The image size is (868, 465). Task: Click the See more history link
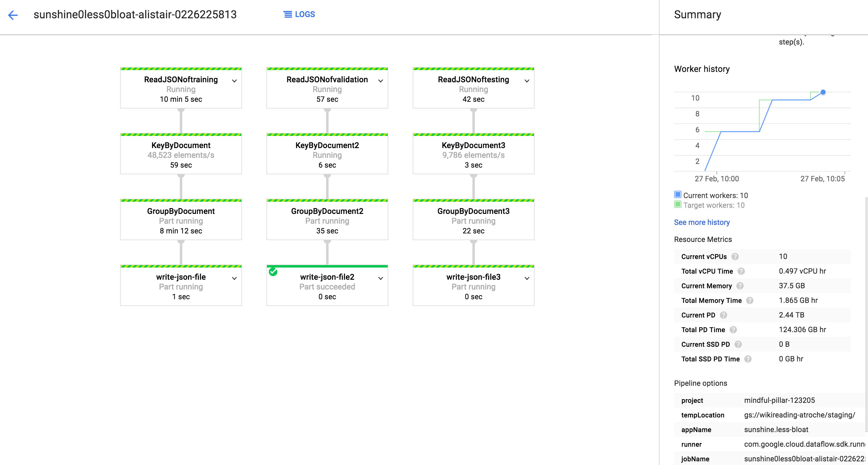702,222
